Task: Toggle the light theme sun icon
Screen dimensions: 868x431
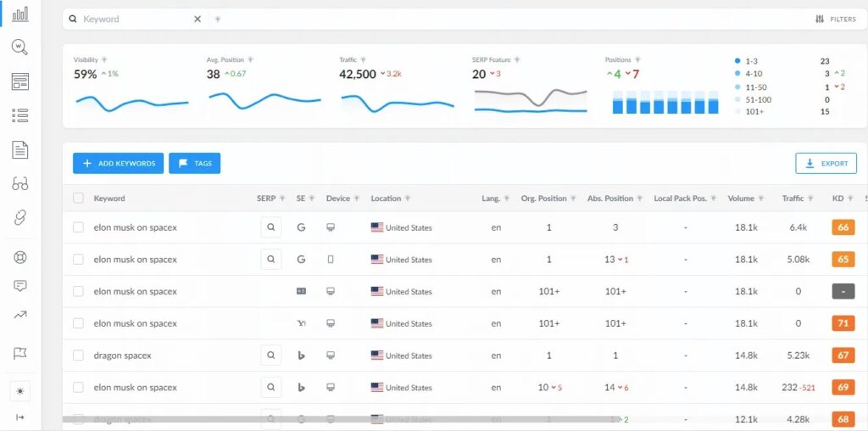Action: pyautogui.click(x=20, y=391)
